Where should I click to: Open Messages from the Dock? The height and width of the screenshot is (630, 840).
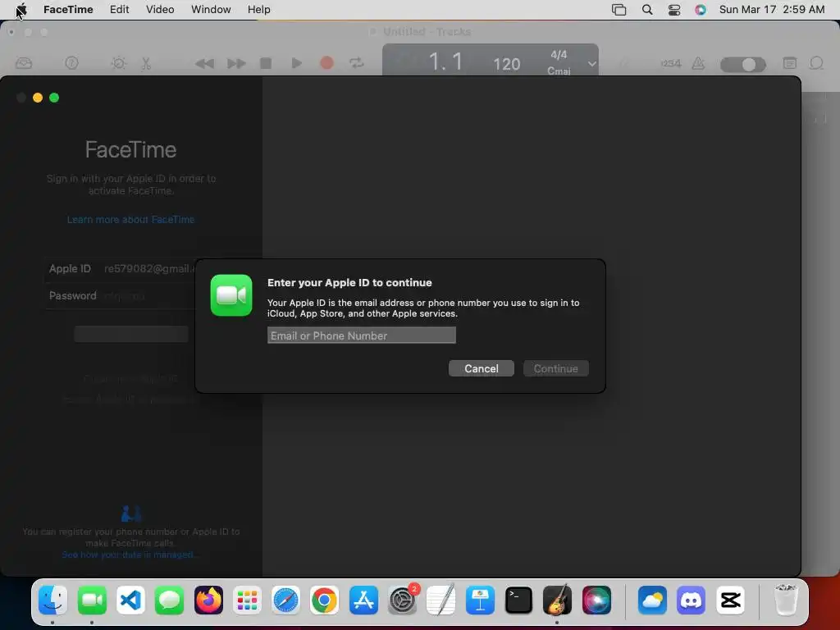pyautogui.click(x=169, y=600)
